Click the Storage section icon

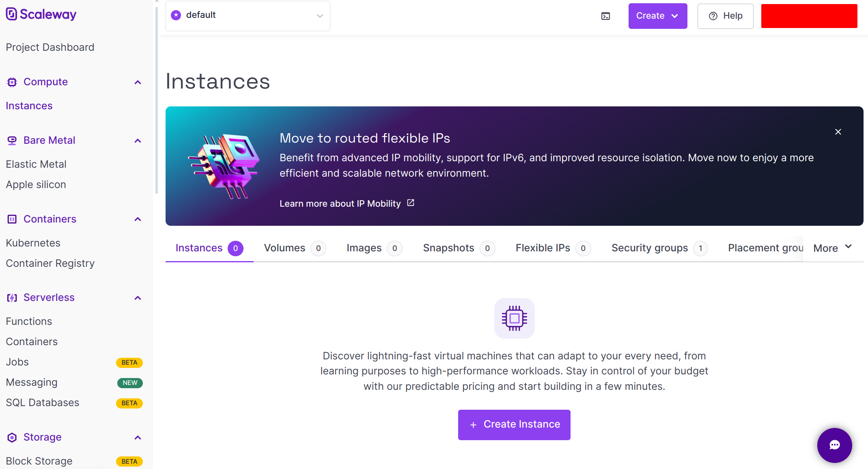point(12,437)
